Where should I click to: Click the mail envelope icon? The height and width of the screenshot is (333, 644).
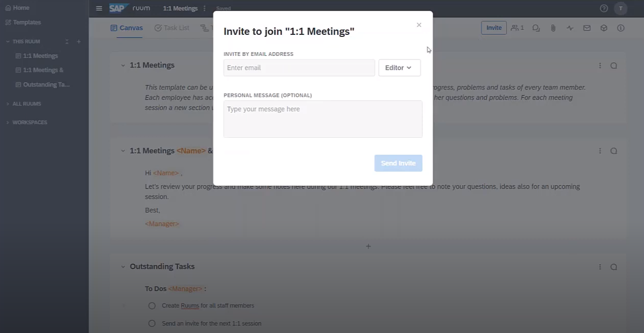(x=587, y=28)
